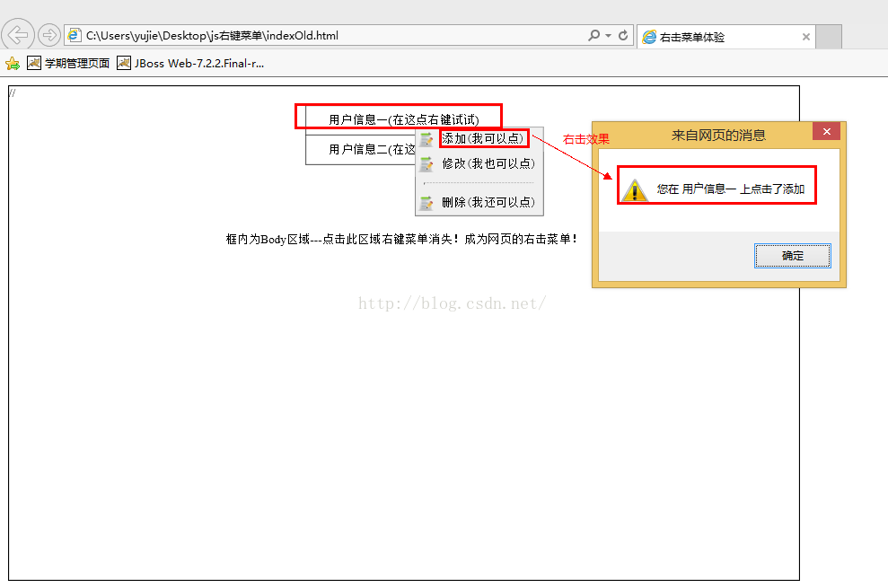Choose 删除(我还可以点) context menu item

point(488,202)
